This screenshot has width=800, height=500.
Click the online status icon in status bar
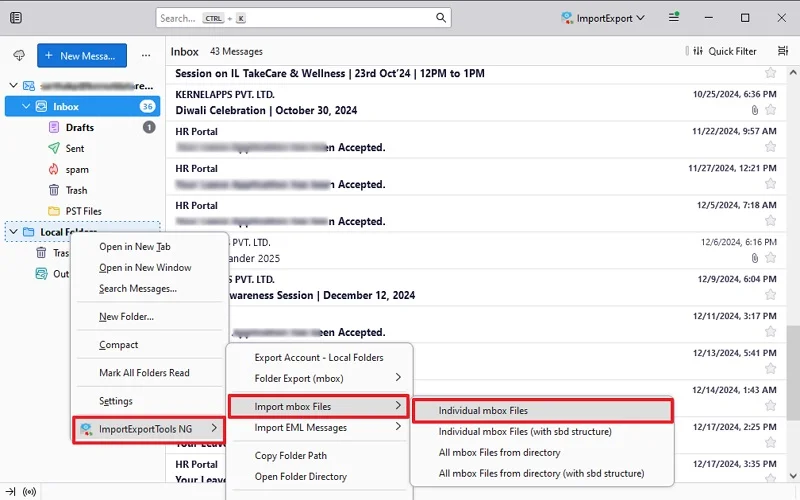click(x=30, y=492)
